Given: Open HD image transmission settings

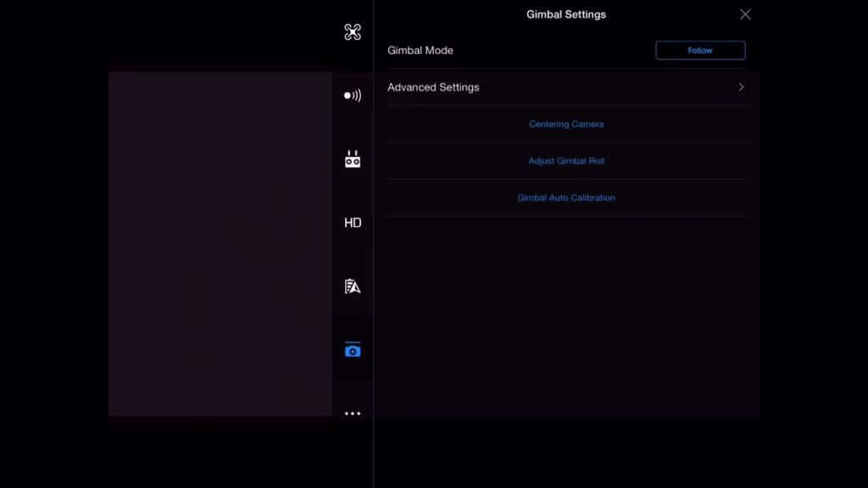Looking at the screenshot, I should [353, 223].
